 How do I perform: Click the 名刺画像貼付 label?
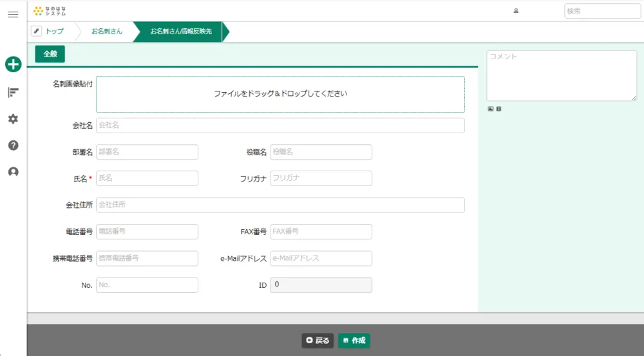click(73, 84)
